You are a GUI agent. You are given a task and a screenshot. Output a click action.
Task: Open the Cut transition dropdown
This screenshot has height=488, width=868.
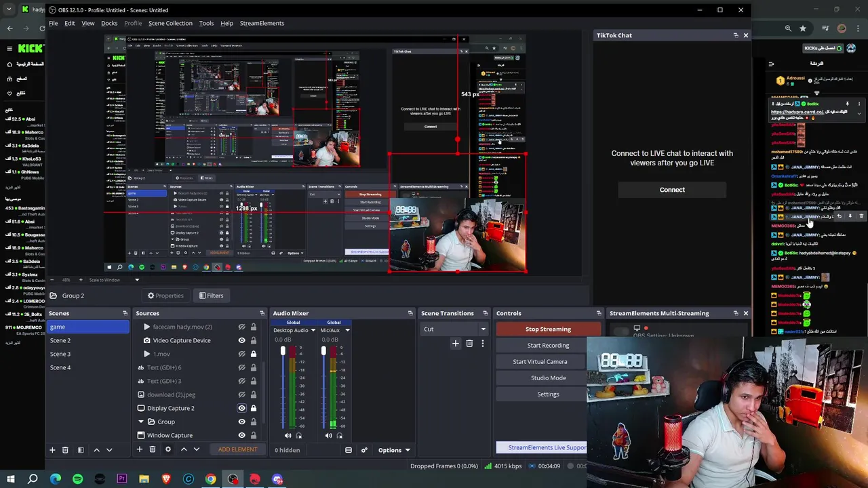pyautogui.click(x=454, y=329)
